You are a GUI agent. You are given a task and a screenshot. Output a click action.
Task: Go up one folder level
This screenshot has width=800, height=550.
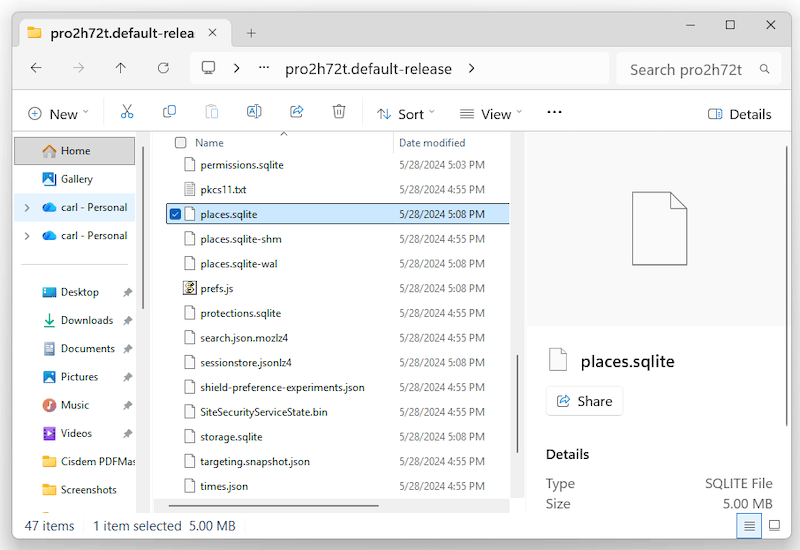120,68
